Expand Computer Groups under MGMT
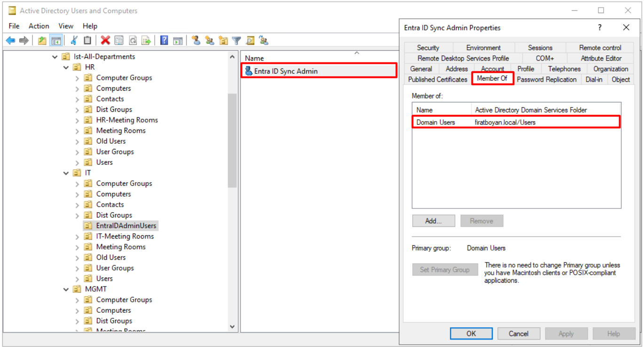Viewport: 644px width, 347px height. coord(77,300)
